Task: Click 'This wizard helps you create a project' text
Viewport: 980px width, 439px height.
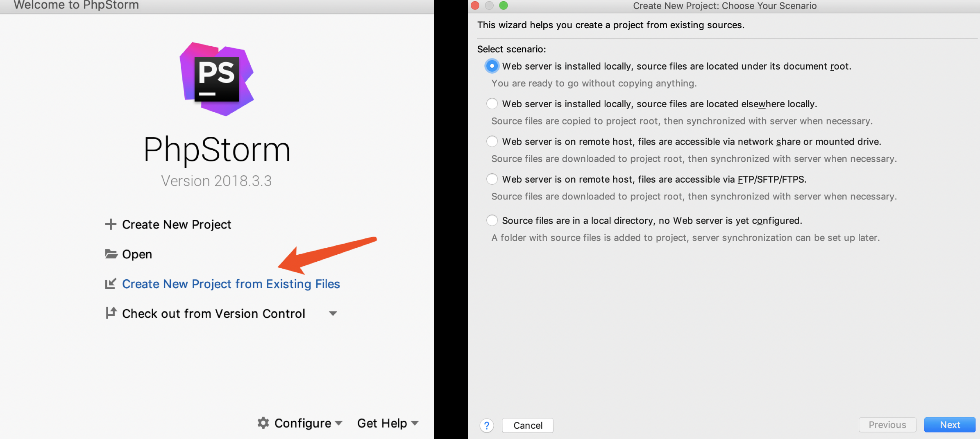Action: pyautogui.click(x=610, y=25)
